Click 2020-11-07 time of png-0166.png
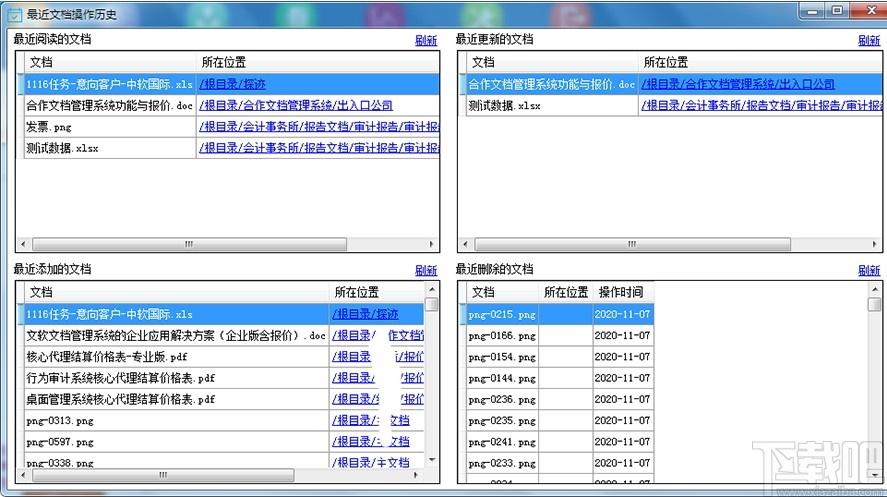 (622, 336)
